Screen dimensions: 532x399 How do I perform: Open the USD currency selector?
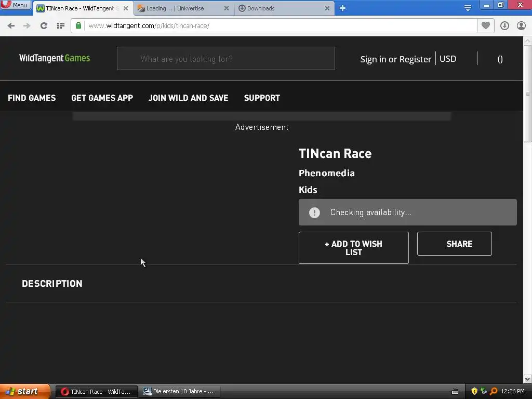(x=448, y=59)
